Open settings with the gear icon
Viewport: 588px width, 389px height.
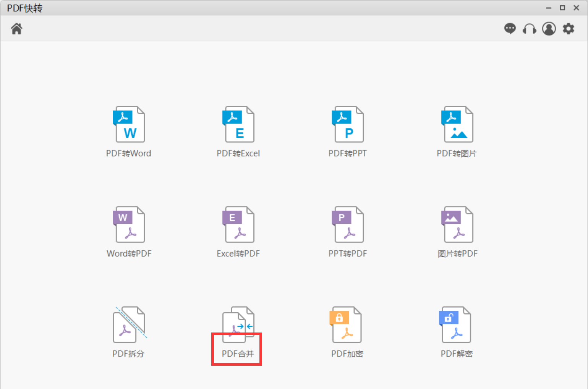pyautogui.click(x=569, y=29)
